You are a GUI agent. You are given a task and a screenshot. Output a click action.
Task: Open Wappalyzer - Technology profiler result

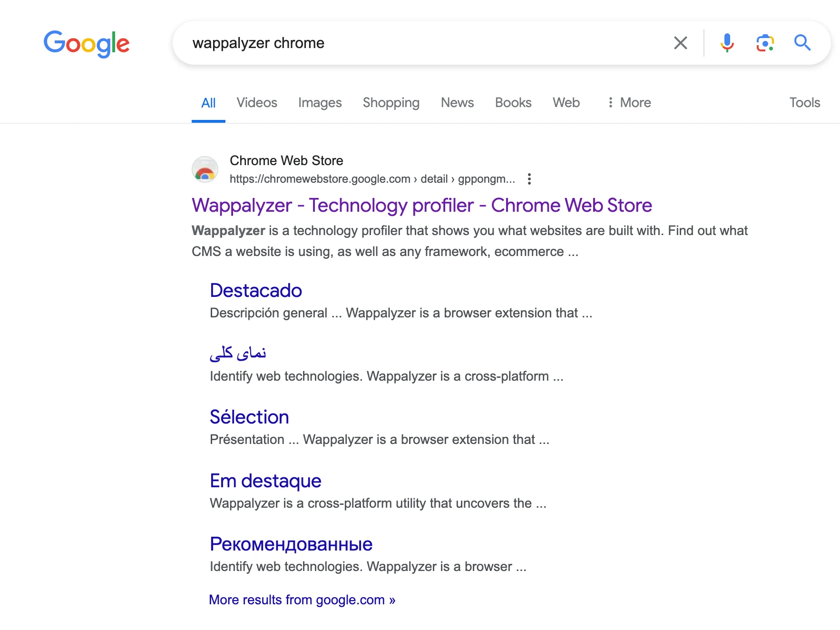point(422,206)
